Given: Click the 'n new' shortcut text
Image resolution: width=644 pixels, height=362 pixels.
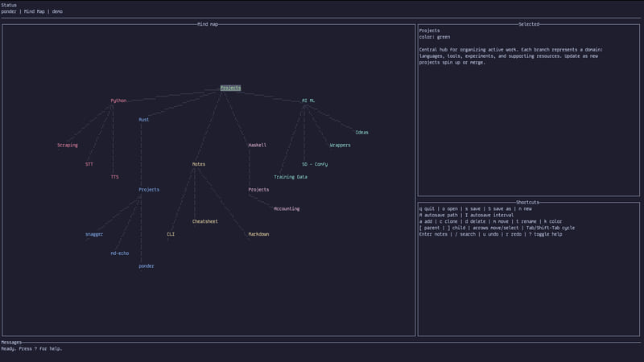Looking at the screenshot, I should click(525, 209).
